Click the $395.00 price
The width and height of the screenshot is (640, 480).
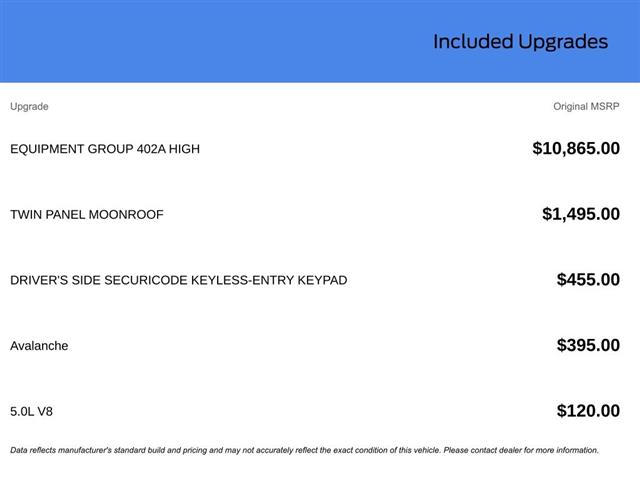point(588,346)
